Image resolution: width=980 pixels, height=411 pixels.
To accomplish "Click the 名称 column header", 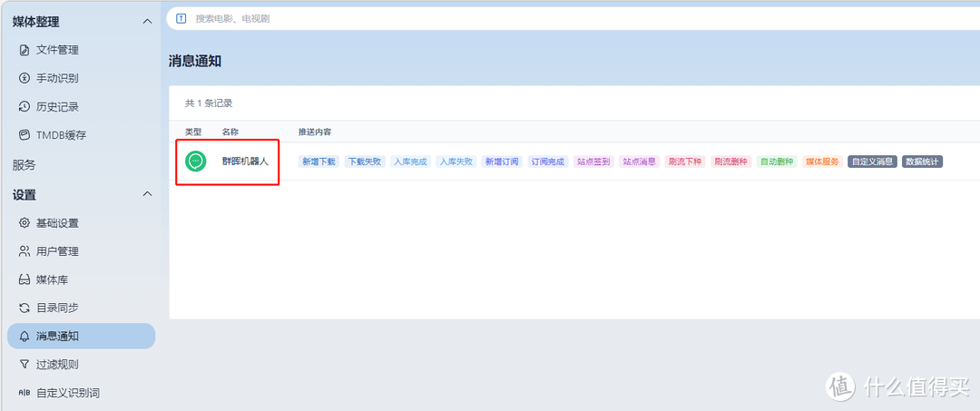I will click(x=230, y=132).
